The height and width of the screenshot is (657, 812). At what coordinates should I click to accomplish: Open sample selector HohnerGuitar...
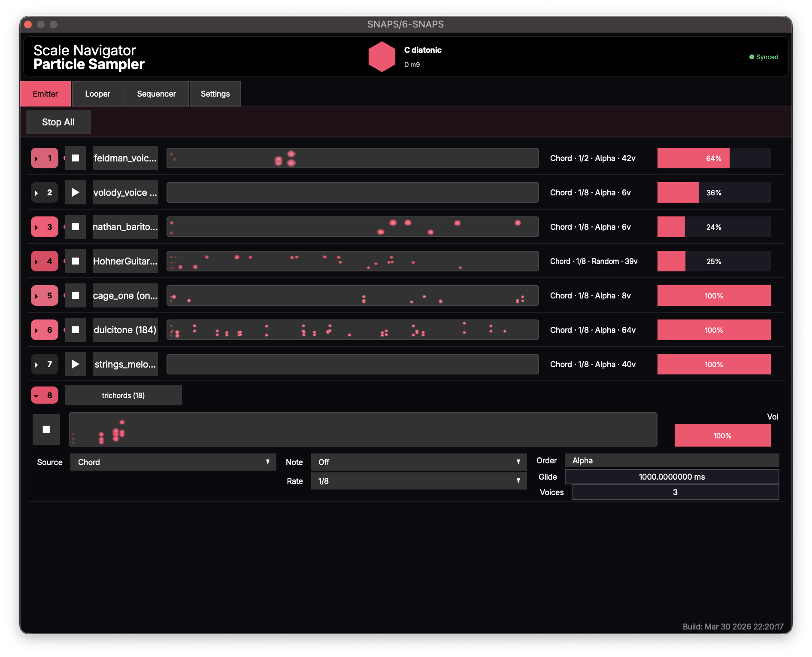click(x=125, y=261)
